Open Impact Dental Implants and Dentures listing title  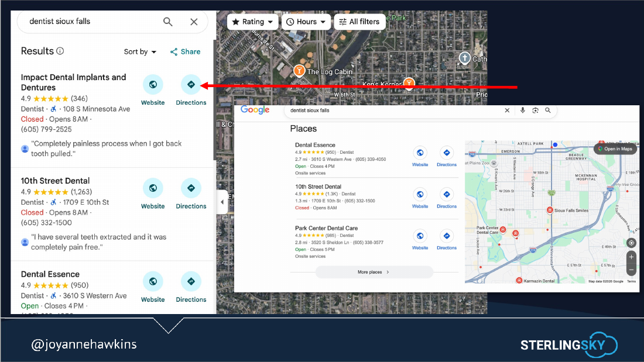(x=74, y=82)
